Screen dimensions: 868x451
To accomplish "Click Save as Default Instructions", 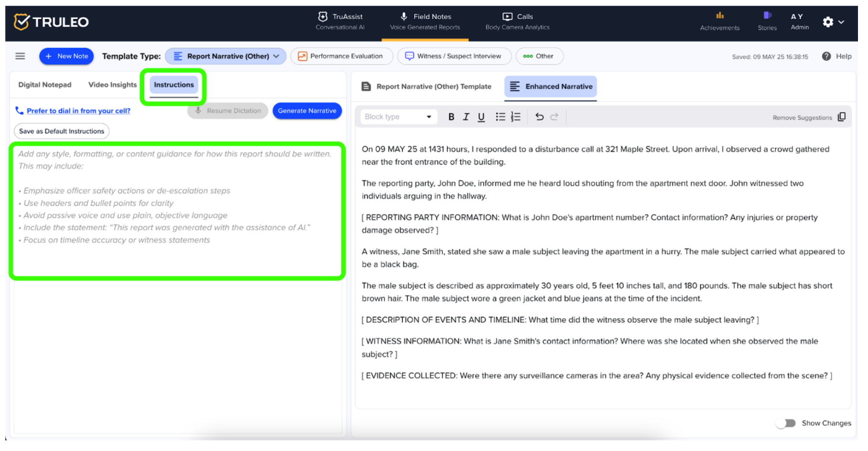I will tap(62, 131).
